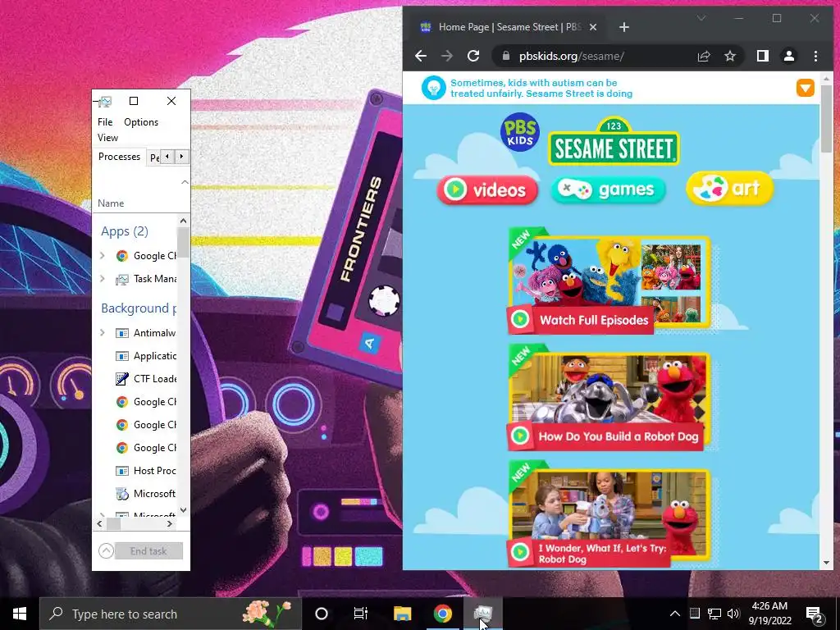Click the volume speaker icon
Image resolution: width=840 pixels, height=630 pixels.
(x=733, y=614)
